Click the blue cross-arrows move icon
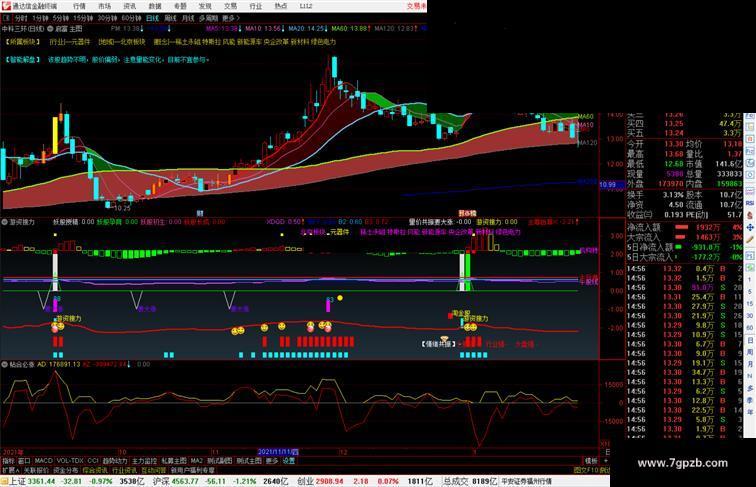 pos(750,227)
